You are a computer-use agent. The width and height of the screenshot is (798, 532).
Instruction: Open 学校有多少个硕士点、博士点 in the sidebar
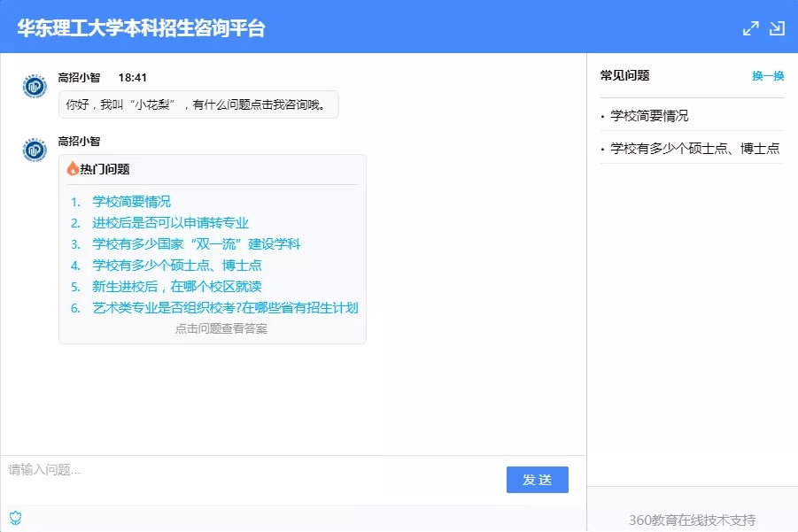[x=694, y=149]
